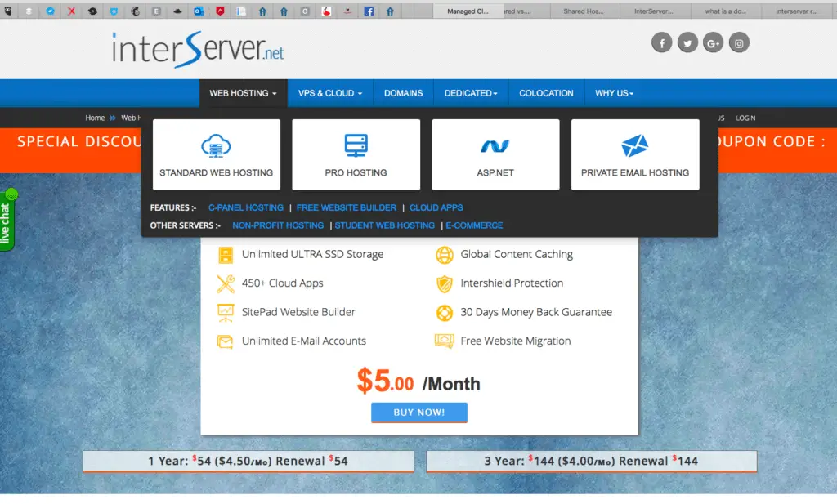837x504 pixels.
Task: Switch to the red X pinned tab
Action: (x=71, y=11)
